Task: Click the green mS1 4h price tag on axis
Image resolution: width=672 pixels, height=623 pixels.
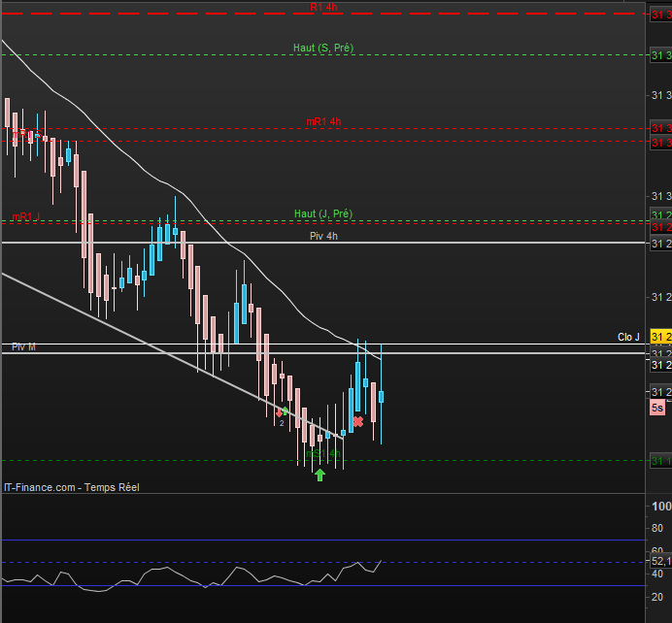Action: [x=661, y=461]
